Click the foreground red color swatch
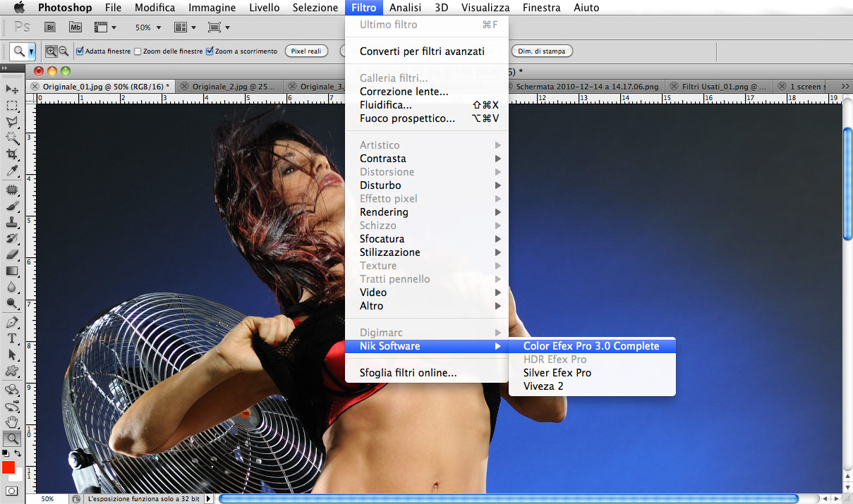 [8, 467]
